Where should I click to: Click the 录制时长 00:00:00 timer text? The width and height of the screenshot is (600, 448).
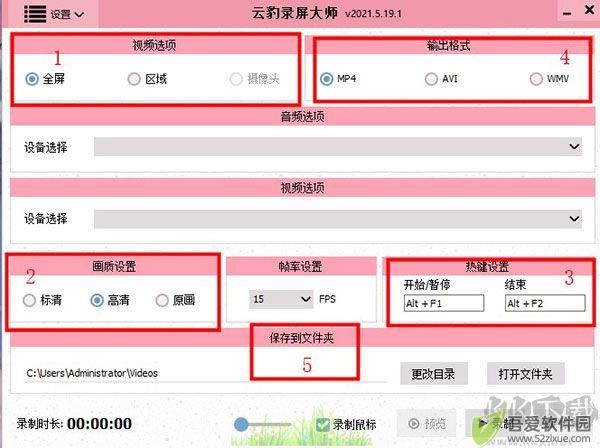(x=75, y=424)
